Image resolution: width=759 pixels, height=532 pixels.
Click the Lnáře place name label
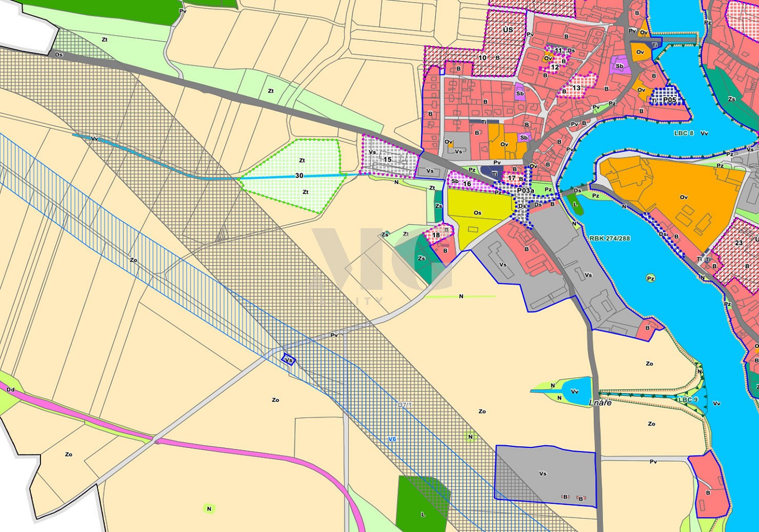pyautogui.click(x=600, y=403)
